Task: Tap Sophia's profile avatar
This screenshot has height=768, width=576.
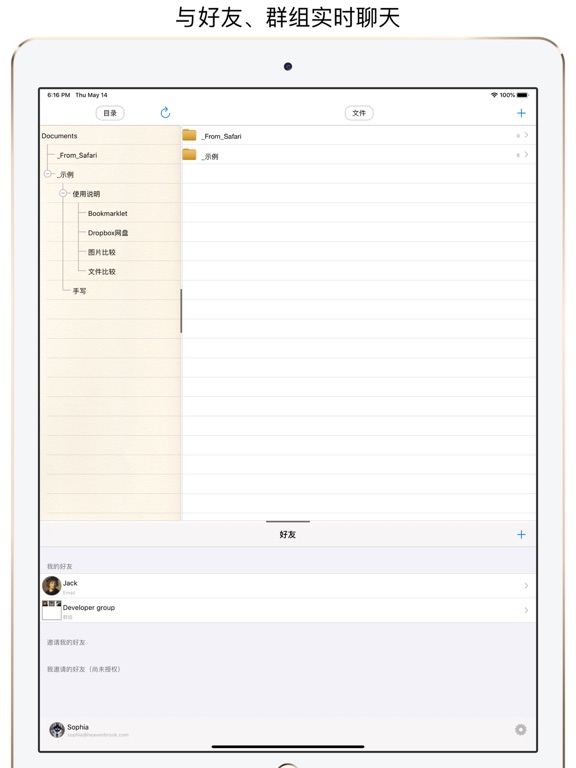Action: [x=57, y=729]
